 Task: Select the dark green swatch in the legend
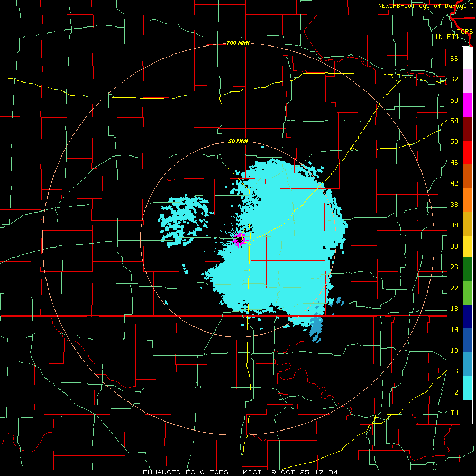coord(467,269)
